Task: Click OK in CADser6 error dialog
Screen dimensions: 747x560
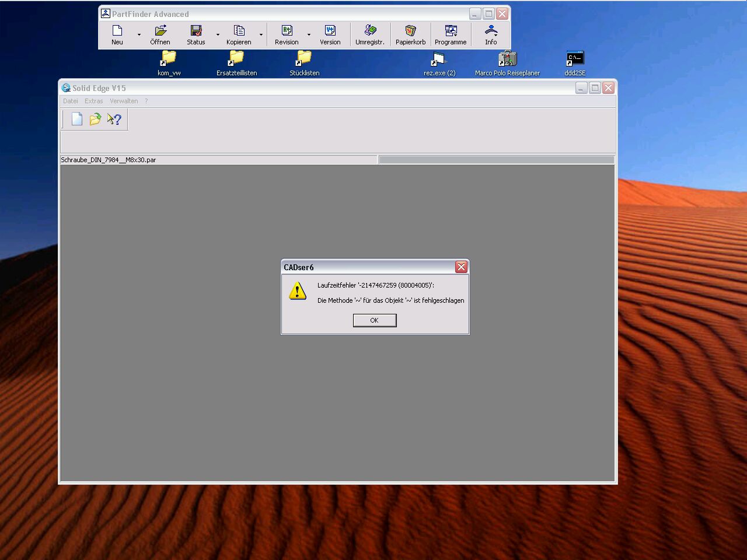Action: [375, 320]
